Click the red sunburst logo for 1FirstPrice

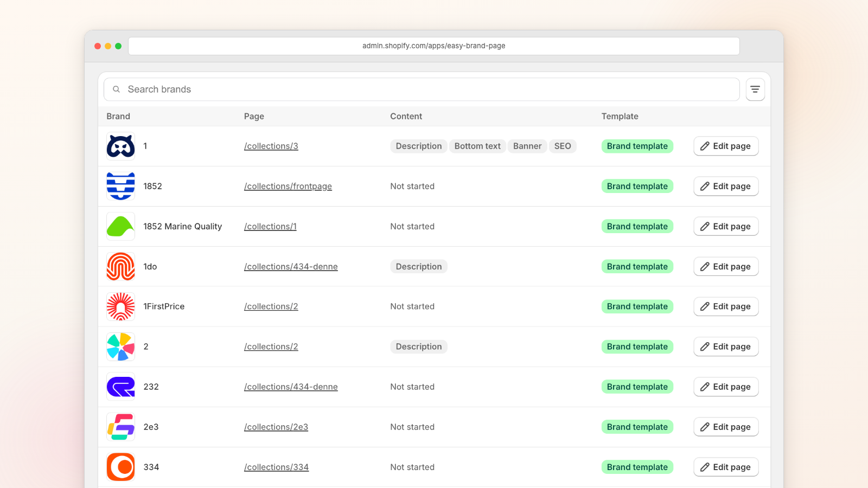pyautogui.click(x=120, y=306)
